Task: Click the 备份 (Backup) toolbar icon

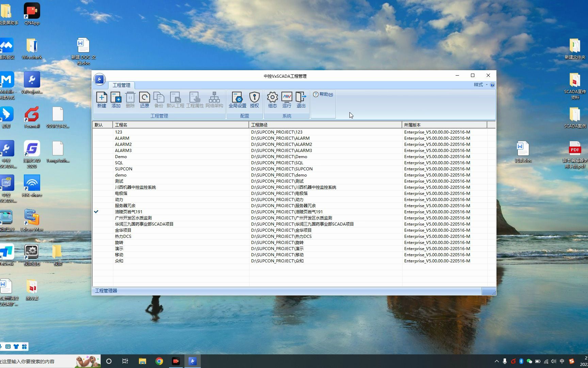Action: click(159, 100)
